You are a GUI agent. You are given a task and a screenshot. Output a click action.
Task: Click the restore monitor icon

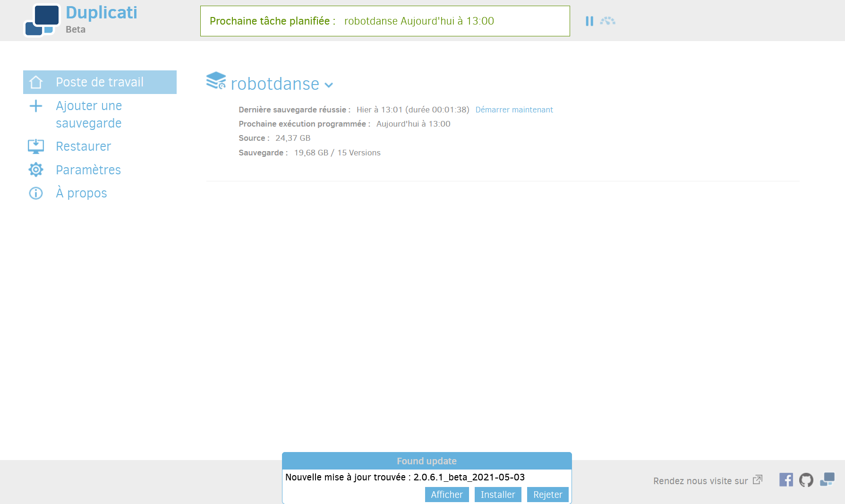[x=36, y=146]
